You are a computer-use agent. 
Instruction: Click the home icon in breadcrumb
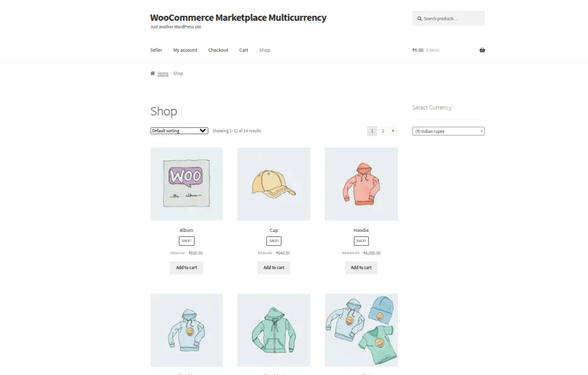(x=152, y=73)
